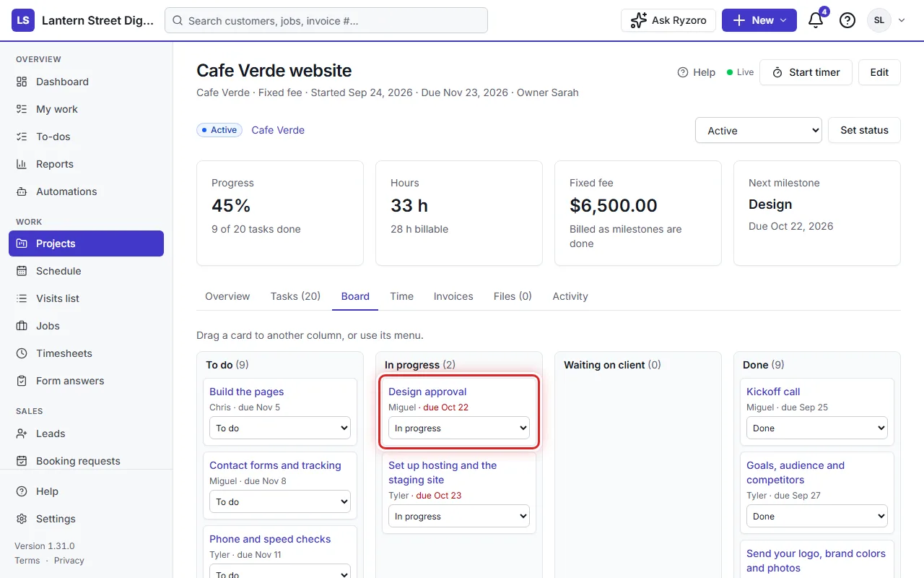This screenshot has width=924, height=578.
Task: Open the Design approval task link
Action: pyautogui.click(x=427, y=392)
